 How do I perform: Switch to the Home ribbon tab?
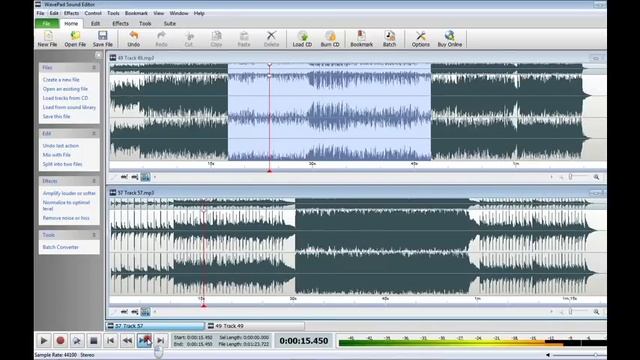[71, 24]
